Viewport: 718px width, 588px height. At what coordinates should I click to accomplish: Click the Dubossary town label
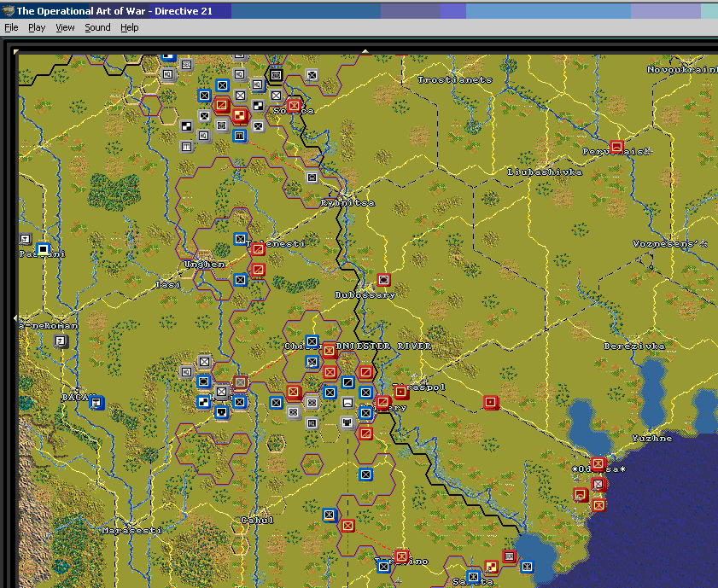365,295
